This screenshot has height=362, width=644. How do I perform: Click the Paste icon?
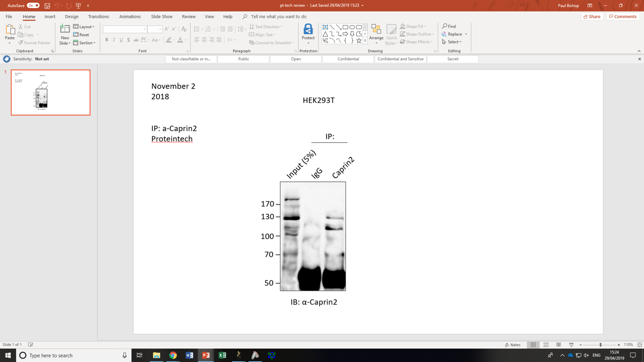point(10,30)
